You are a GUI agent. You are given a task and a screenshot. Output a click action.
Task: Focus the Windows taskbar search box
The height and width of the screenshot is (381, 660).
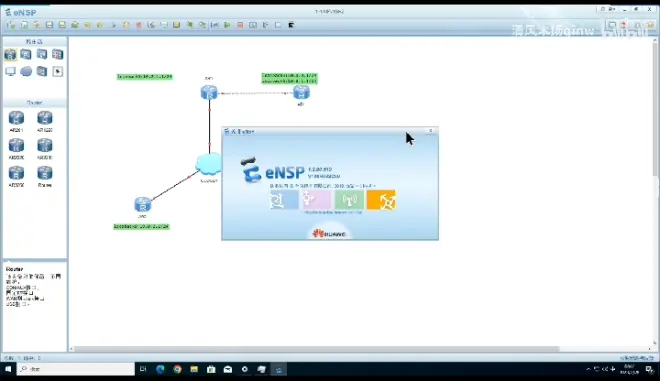[76, 369]
